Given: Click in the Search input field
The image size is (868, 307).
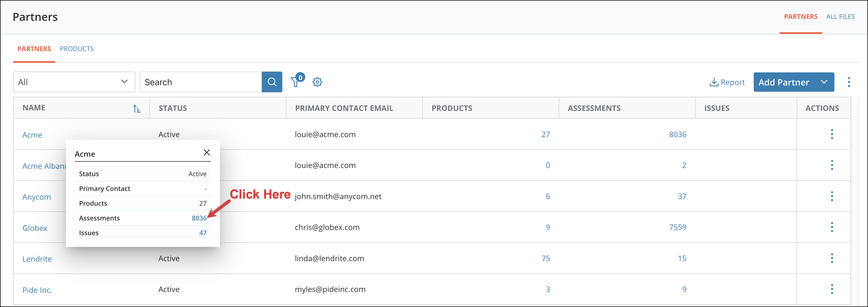Looking at the screenshot, I should coord(200,82).
